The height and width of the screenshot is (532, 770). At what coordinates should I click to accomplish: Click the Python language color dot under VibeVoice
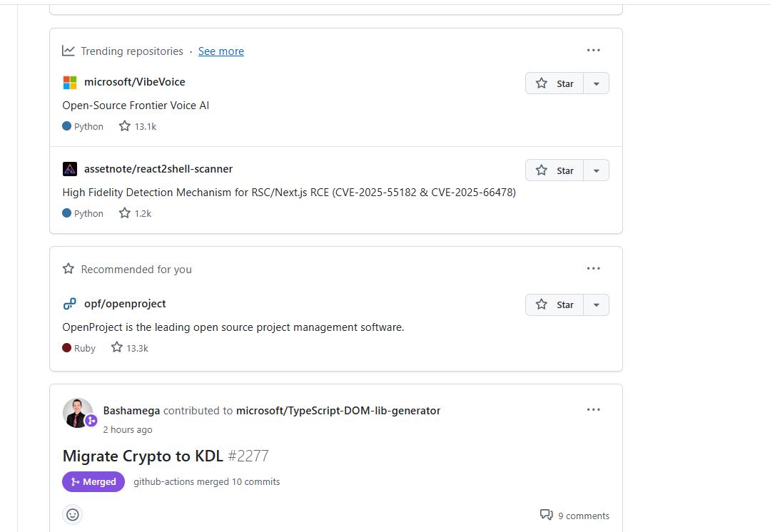pos(65,126)
